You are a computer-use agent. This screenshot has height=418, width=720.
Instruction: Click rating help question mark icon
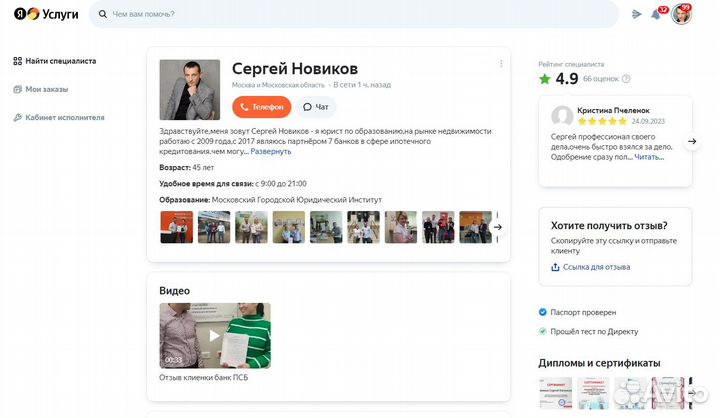click(626, 79)
